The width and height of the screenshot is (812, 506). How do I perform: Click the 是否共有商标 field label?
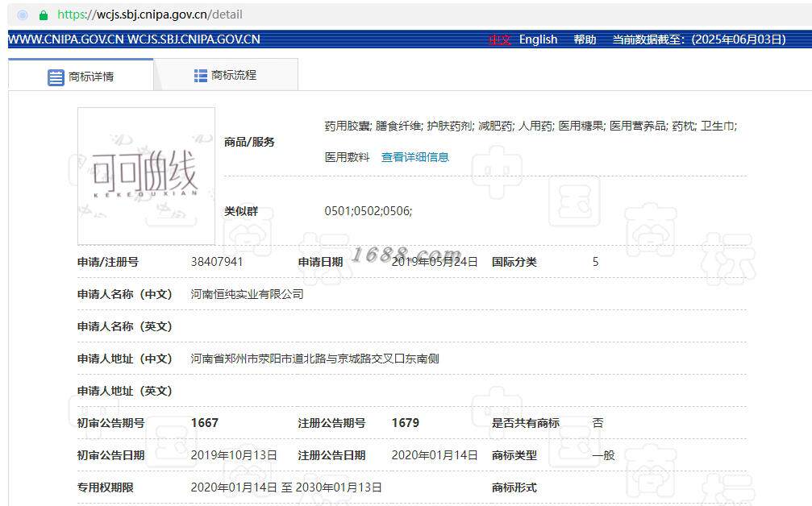[x=526, y=423]
